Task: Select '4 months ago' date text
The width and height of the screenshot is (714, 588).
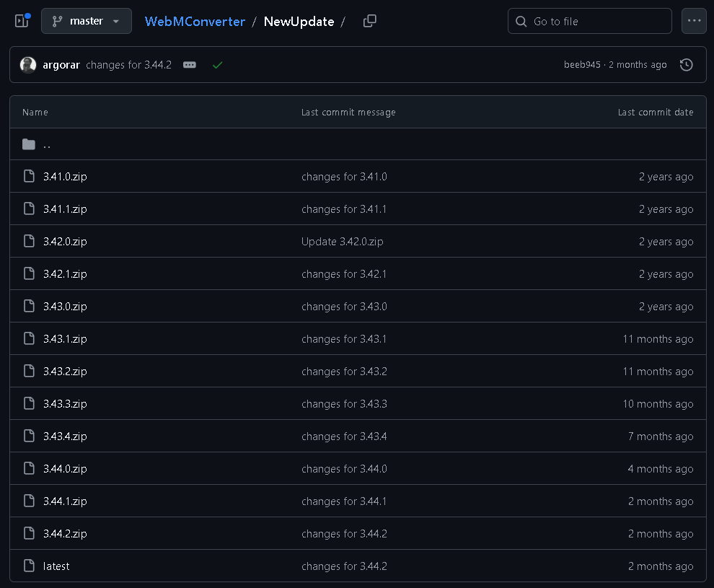Action: pos(661,469)
